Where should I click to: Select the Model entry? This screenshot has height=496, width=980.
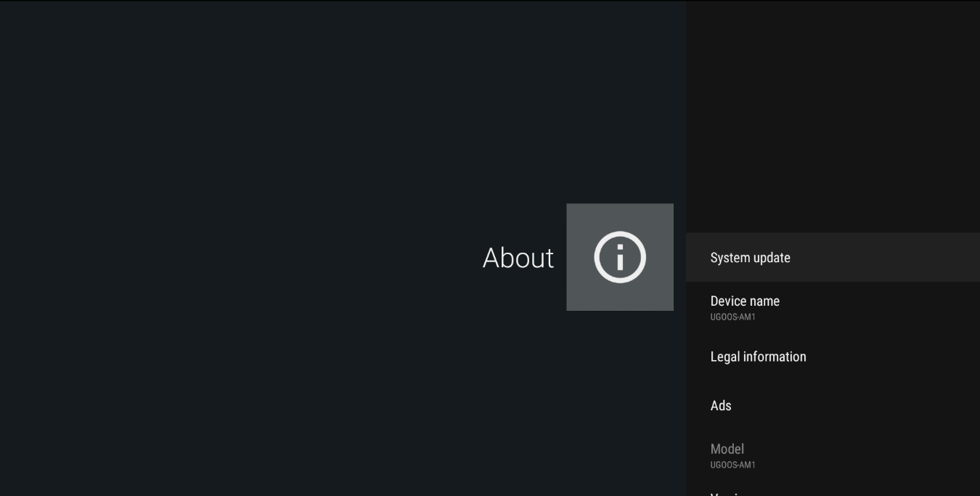[833, 455]
